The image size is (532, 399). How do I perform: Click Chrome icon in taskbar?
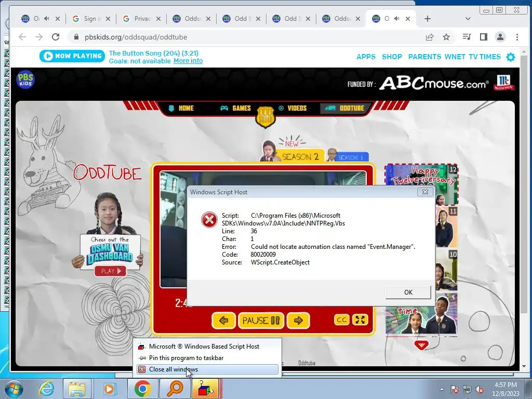(142, 389)
